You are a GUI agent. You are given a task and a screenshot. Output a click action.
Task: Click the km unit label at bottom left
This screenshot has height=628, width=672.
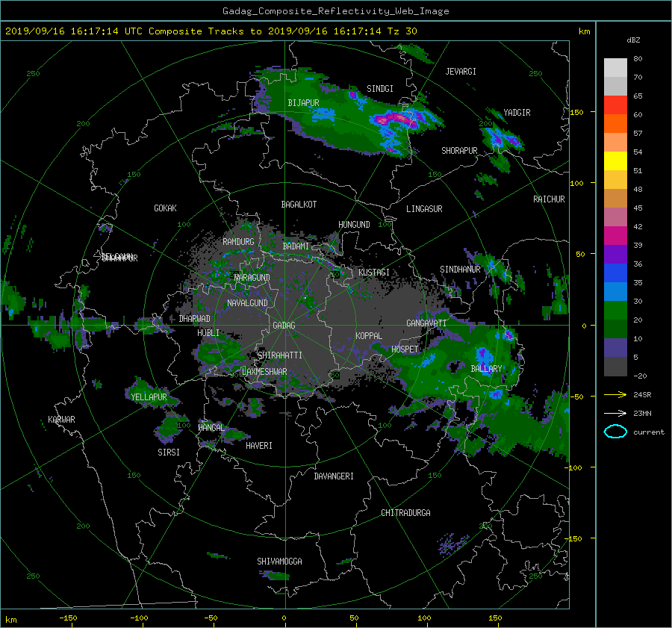(x=10, y=620)
